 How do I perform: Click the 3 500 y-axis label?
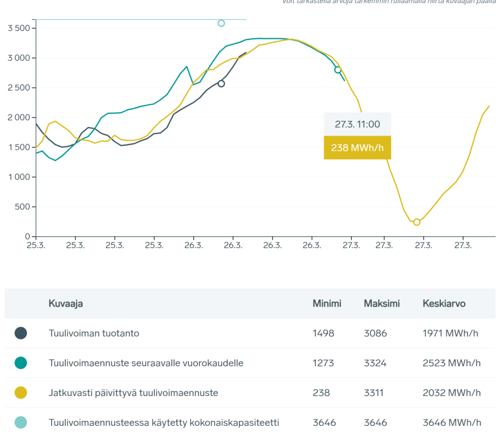pos(19,28)
